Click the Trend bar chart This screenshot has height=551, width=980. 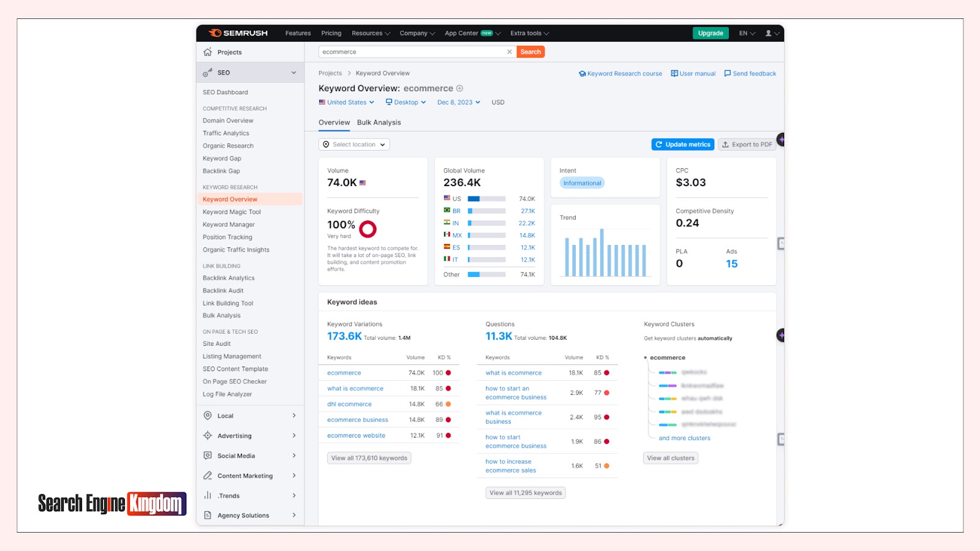605,252
